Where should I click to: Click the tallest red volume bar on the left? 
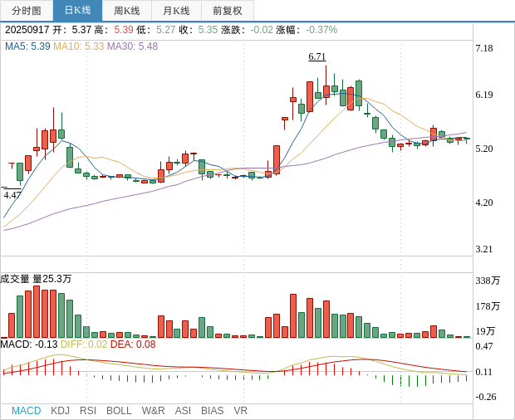(x=37, y=312)
